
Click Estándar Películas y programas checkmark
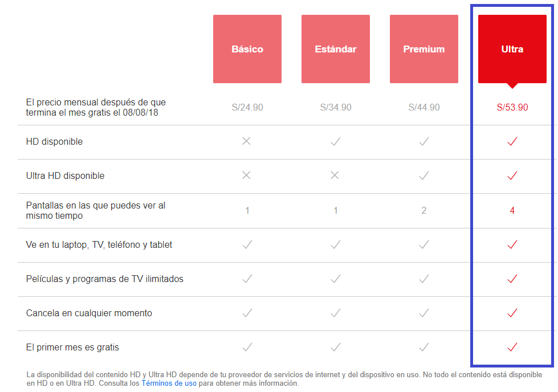click(x=336, y=279)
